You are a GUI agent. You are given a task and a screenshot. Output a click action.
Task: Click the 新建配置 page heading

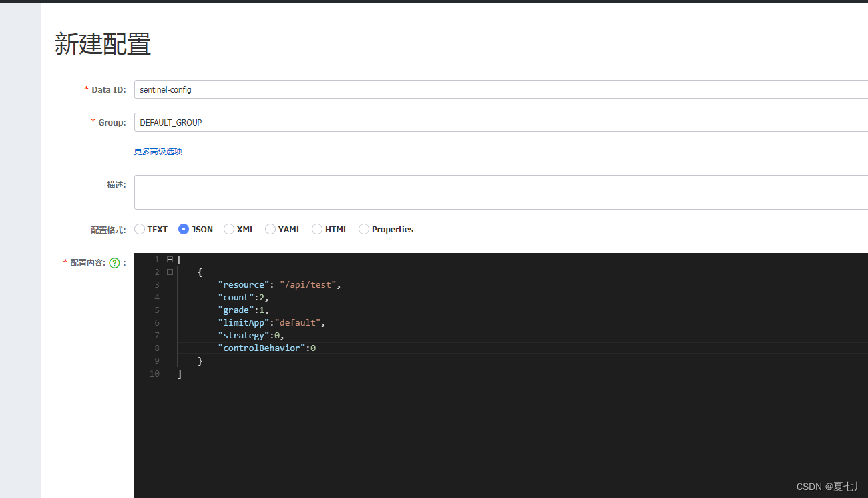103,45
